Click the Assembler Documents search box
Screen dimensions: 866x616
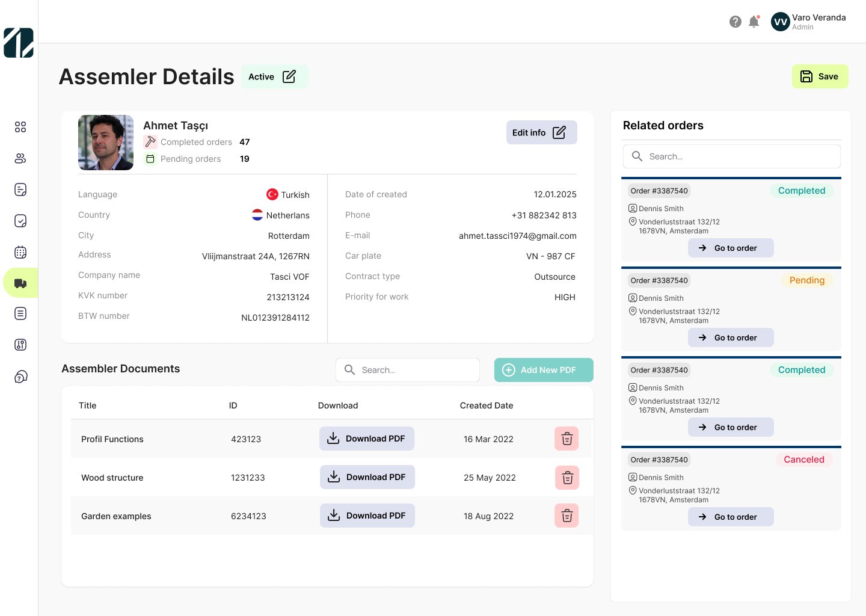(408, 370)
